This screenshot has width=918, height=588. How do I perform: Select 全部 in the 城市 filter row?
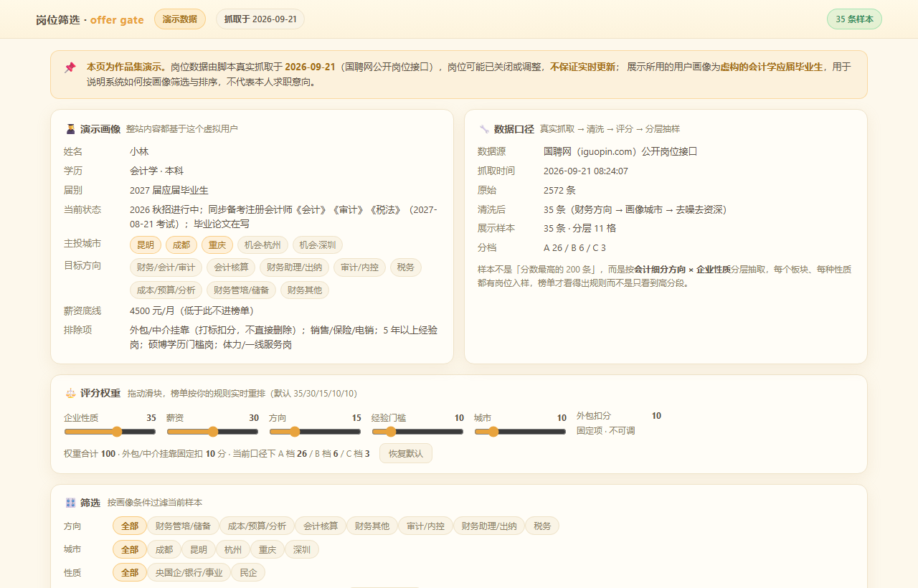click(130, 549)
